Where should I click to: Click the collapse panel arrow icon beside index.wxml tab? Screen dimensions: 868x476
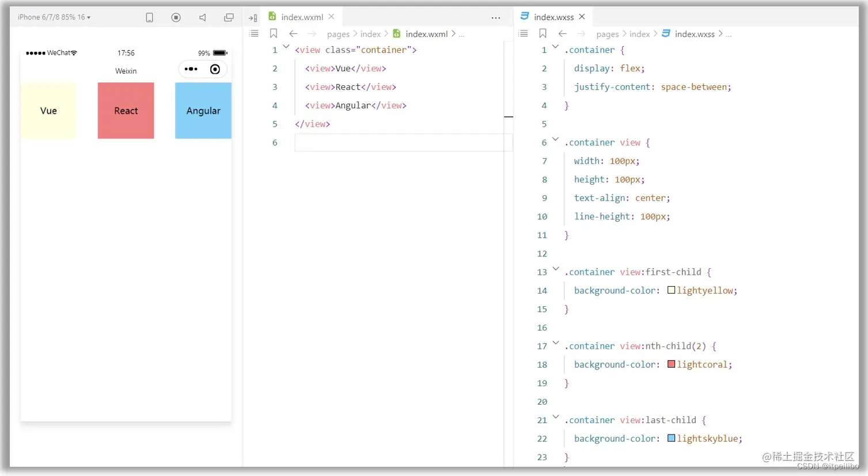coord(253,18)
